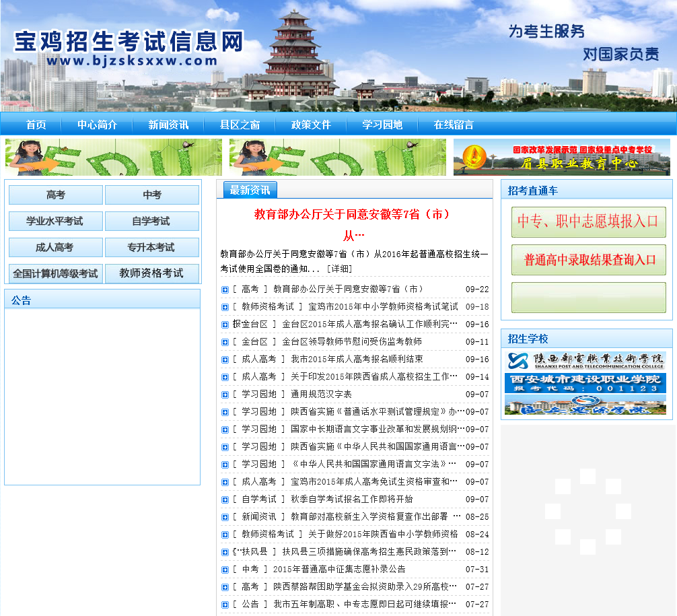Click bullet icon beside 通用规范汉字表
This screenshot has height=616, width=677.
tap(225, 395)
